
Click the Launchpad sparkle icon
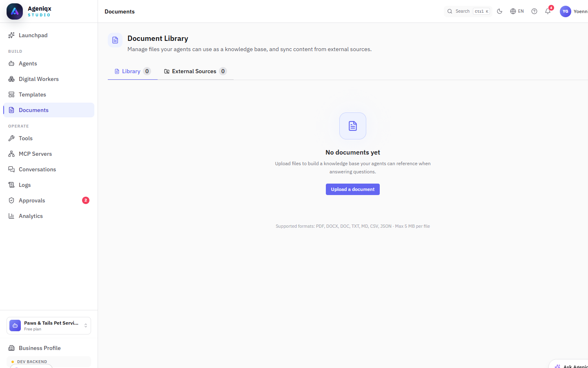(x=11, y=35)
